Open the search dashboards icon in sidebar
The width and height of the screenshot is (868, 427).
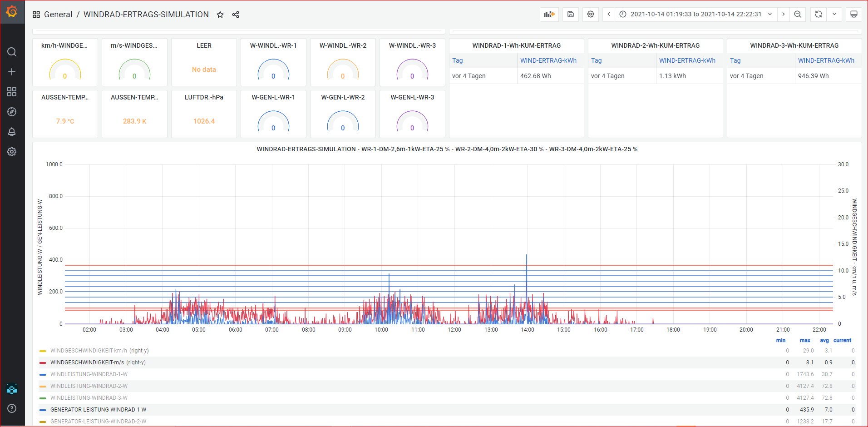pos(12,52)
